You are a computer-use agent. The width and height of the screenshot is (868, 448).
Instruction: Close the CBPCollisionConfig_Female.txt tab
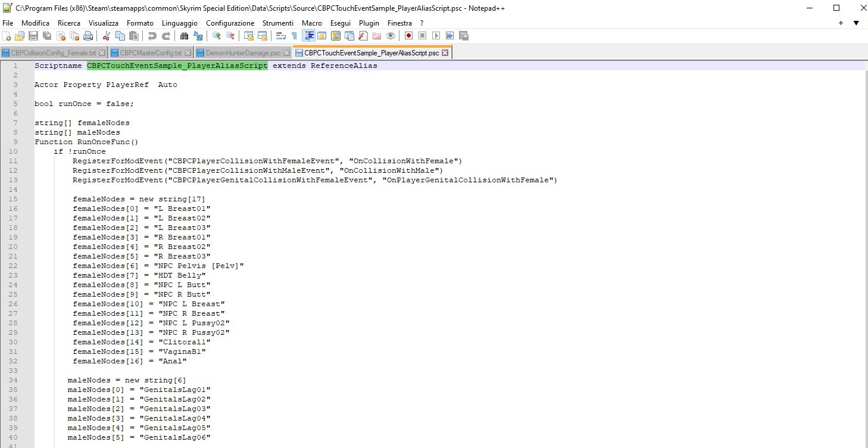pyautogui.click(x=102, y=53)
